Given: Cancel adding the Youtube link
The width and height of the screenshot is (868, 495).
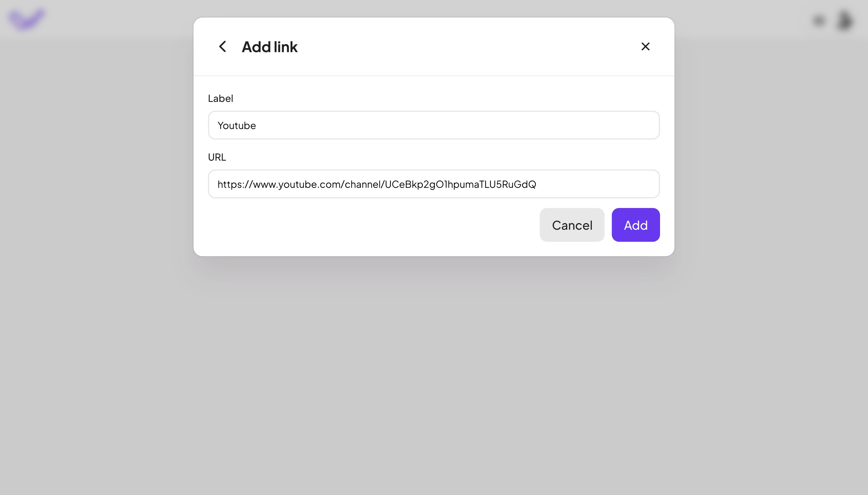Looking at the screenshot, I should (x=572, y=225).
